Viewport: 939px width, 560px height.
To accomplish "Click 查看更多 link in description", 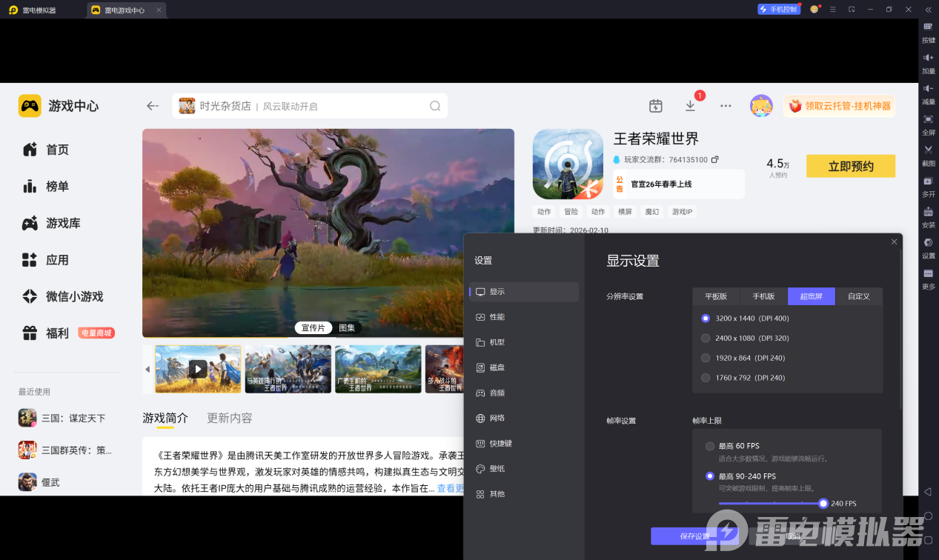I will [451, 488].
